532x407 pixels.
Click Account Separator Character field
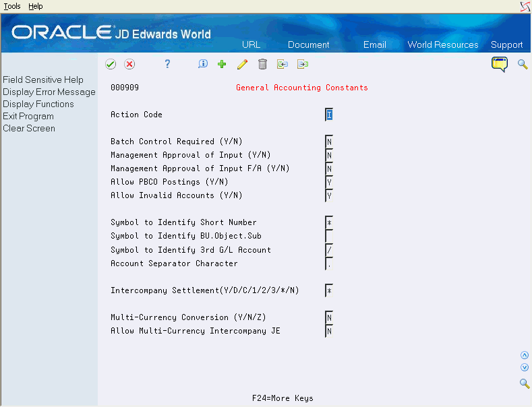329,263
